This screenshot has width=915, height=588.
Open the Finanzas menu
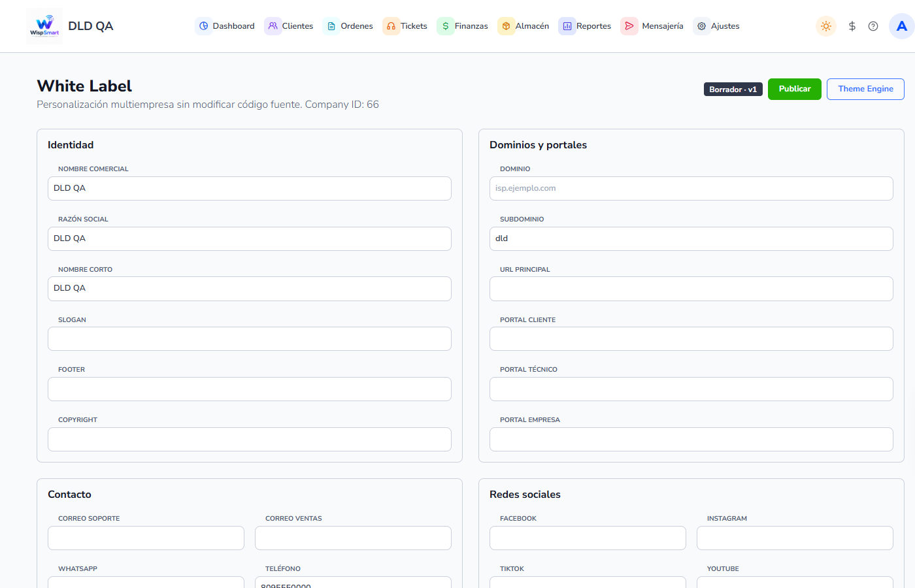pyautogui.click(x=463, y=26)
